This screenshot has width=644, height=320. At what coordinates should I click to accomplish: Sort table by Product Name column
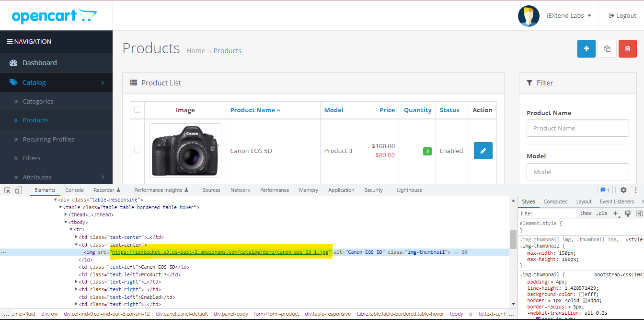pos(255,110)
